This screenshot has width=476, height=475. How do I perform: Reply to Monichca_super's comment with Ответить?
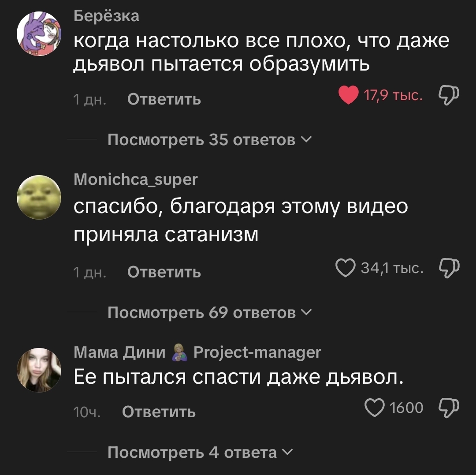click(x=164, y=272)
